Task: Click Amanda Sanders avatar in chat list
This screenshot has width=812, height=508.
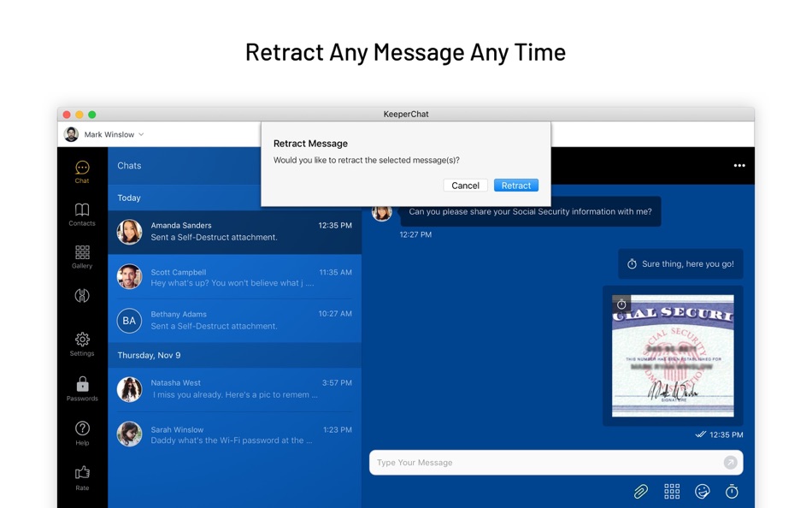Action: pyautogui.click(x=129, y=232)
